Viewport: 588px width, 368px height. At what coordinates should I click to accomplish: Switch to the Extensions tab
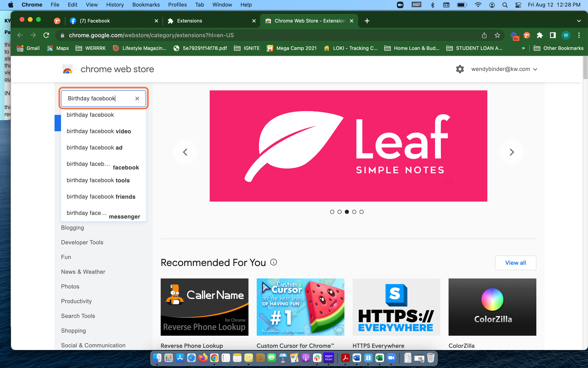point(211,21)
